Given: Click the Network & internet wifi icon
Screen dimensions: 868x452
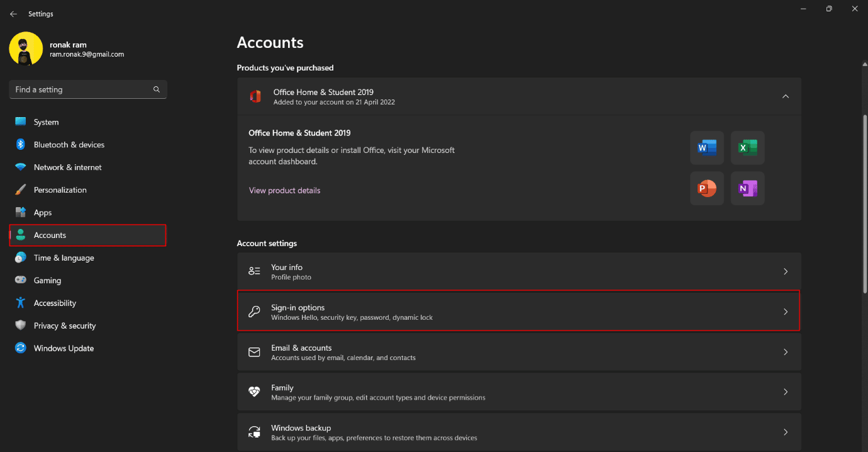Looking at the screenshot, I should point(21,167).
